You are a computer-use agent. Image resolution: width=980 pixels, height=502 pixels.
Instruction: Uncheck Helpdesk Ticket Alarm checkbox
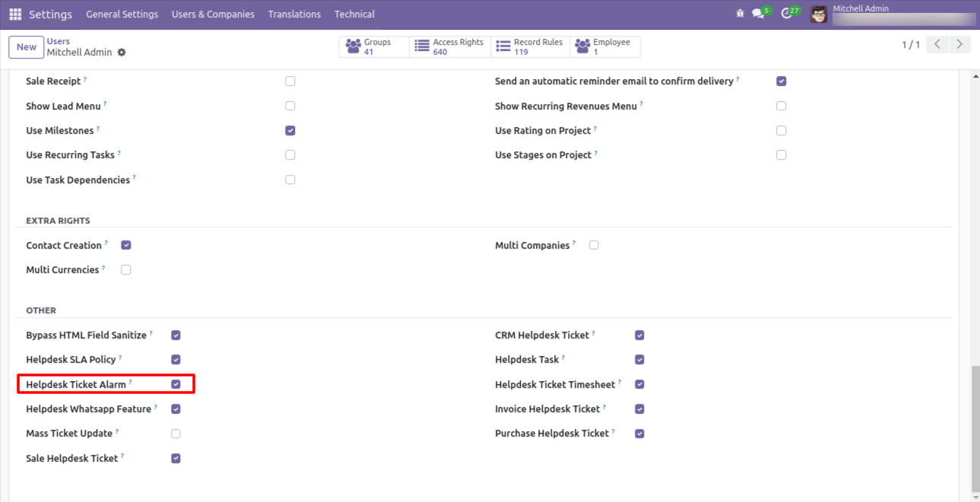point(176,384)
